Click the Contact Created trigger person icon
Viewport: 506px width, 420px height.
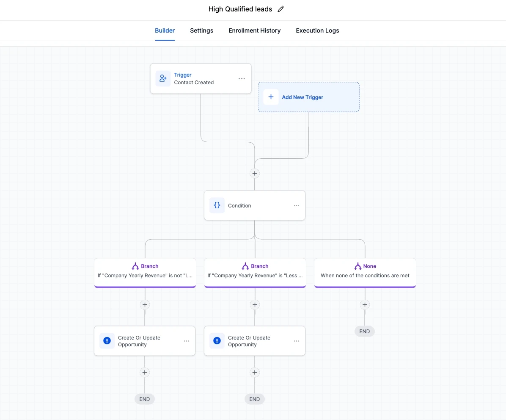coord(163,78)
